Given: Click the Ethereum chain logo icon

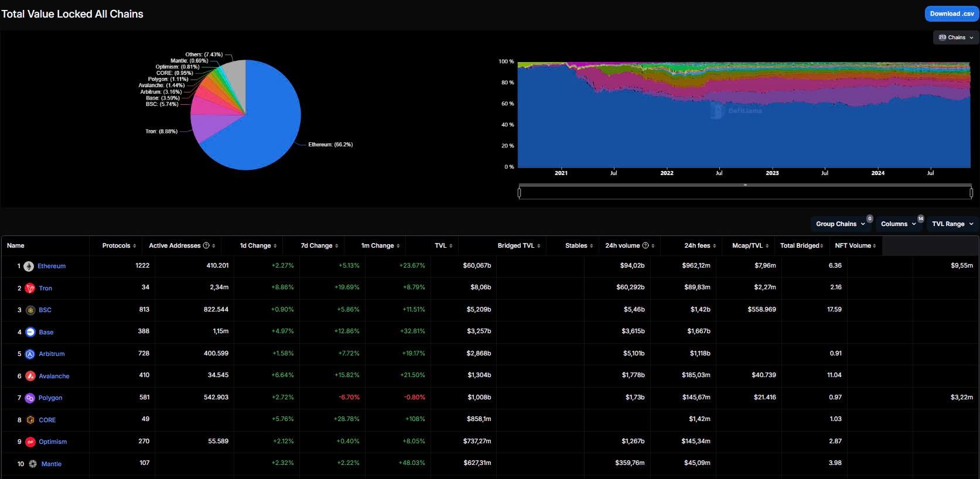Looking at the screenshot, I should click(29, 266).
